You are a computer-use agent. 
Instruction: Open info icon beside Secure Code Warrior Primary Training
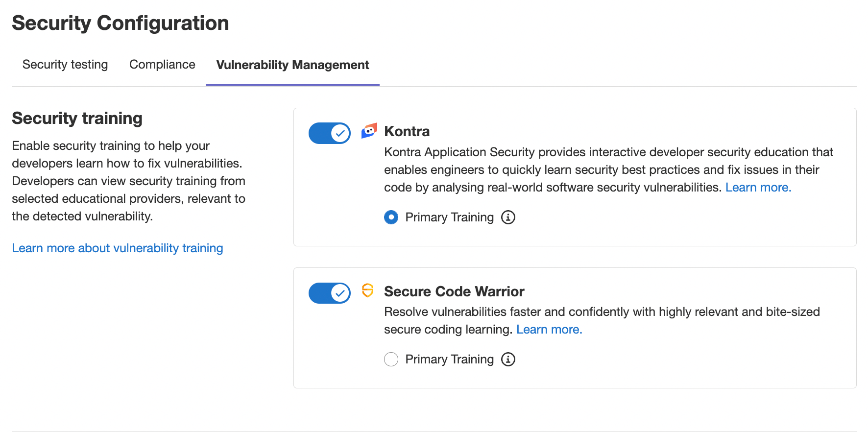(x=508, y=359)
